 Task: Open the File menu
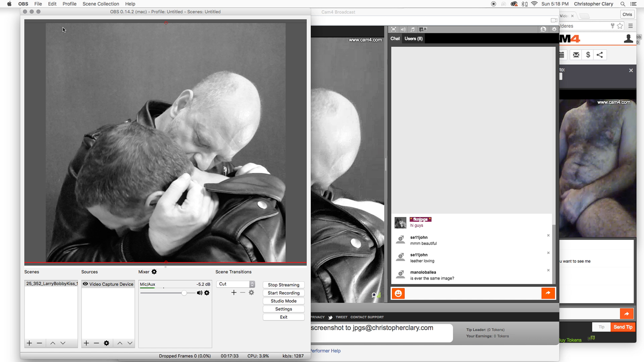tap(38, 4)
